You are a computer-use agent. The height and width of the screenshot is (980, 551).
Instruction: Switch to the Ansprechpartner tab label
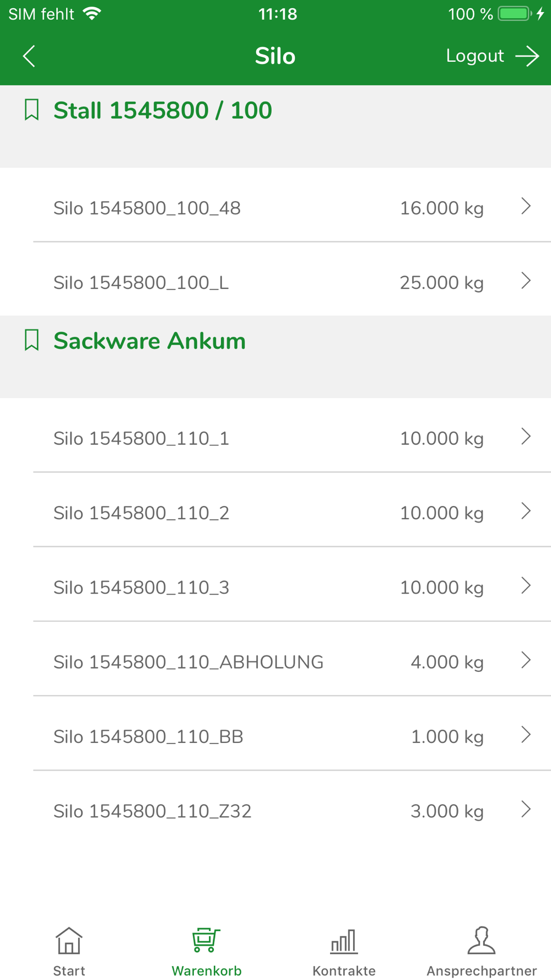pos(482,971)
